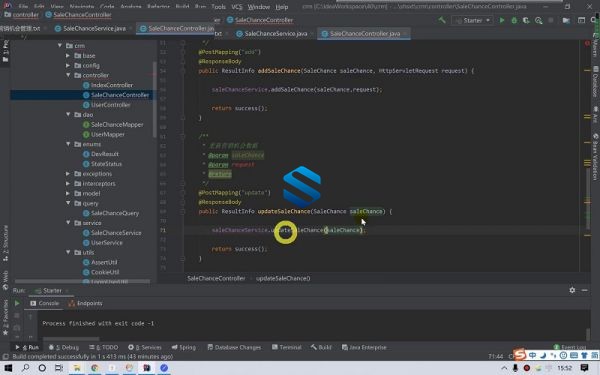Open the Starter run configuration dropdown
The width and height of the screenshot is (600, 375).
click(x=472, y=20)
